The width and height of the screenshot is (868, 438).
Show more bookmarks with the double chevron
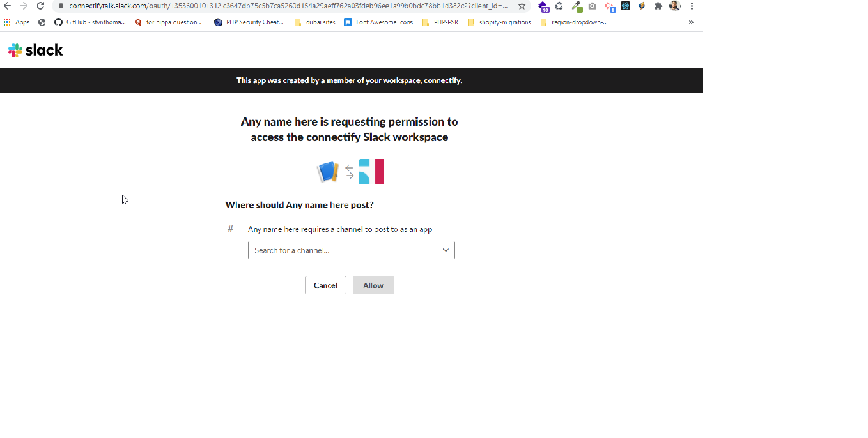point(691,22)
